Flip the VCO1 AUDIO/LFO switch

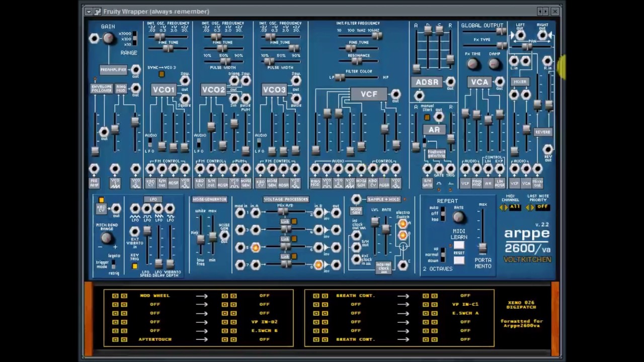coord(149,143)
